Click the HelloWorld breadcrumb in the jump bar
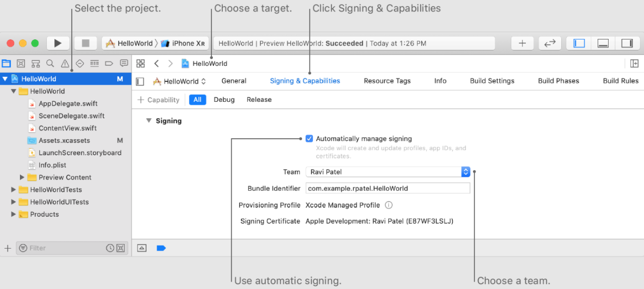This screenshot has width=644, height=289. [205, 63]
